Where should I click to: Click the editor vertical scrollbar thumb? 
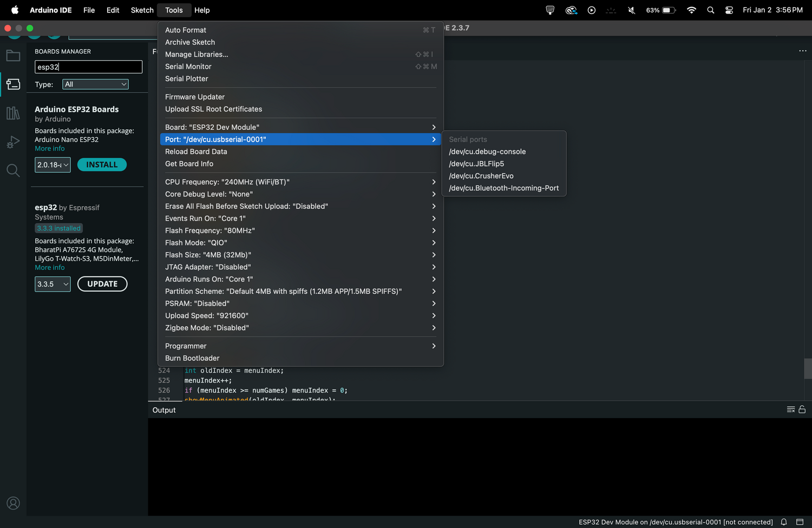[x=808, y=368]
